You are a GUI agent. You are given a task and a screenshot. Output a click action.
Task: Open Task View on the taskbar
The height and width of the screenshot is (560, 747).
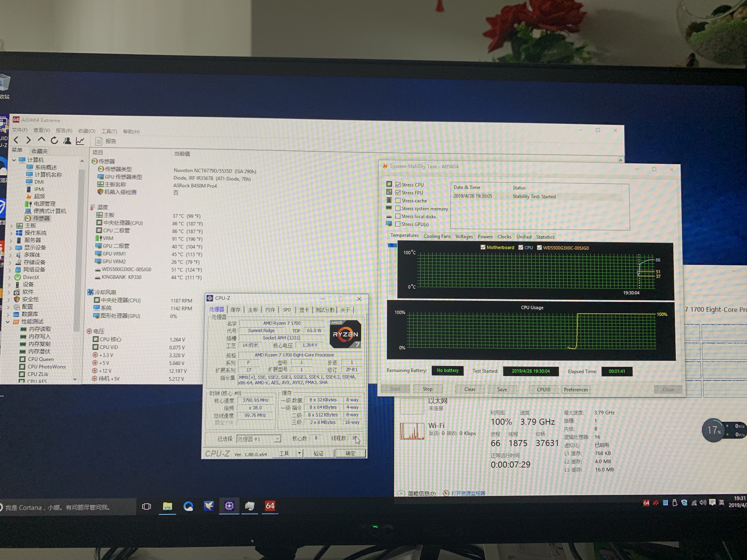point(147,506)
